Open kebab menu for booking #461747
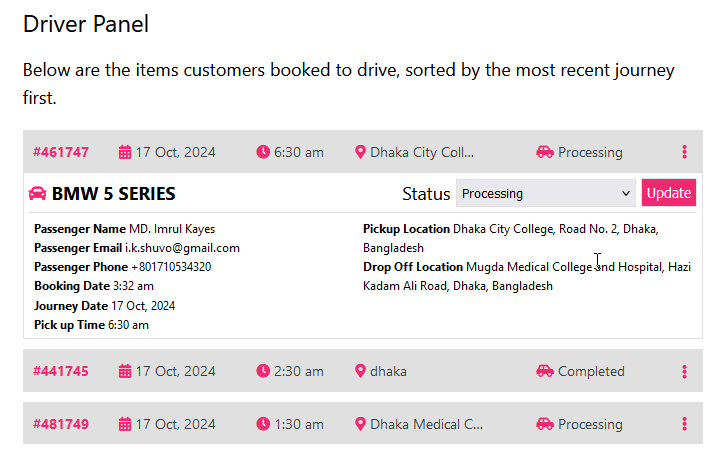 click(x=684, y=152)
